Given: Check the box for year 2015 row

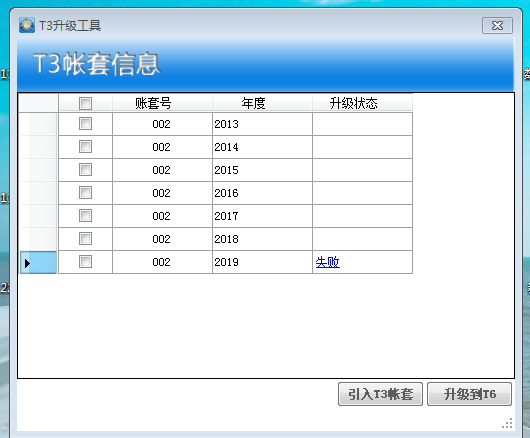Looking at the screenshot, I should [x=85, y=170].
